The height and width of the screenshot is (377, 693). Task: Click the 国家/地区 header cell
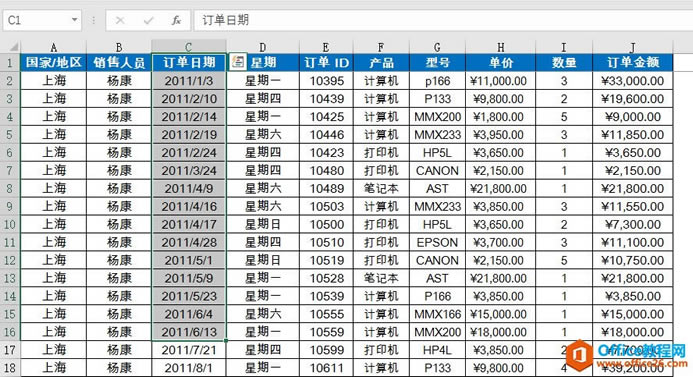coord(53,62)
